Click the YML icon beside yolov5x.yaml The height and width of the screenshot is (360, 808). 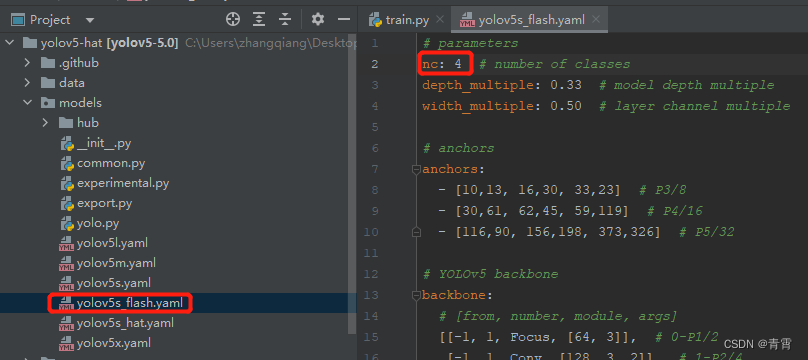point(66,343)
